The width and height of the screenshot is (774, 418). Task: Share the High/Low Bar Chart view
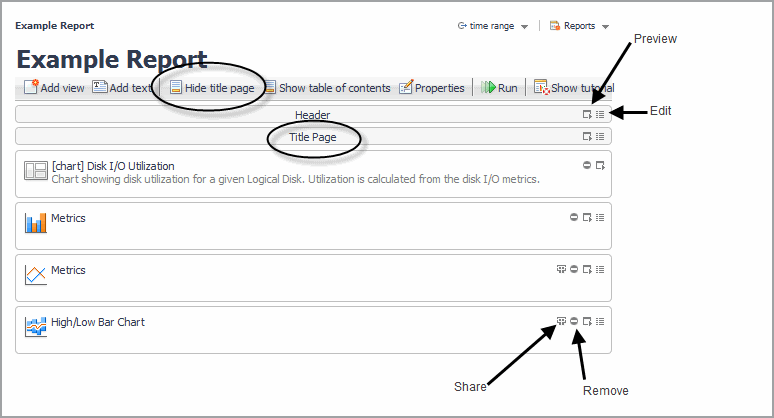561,321
